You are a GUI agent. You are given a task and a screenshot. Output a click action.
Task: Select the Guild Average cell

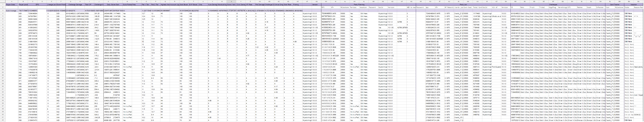click(x=11, y=11)
